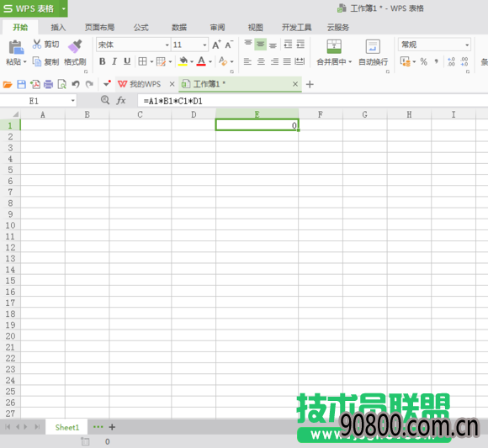Image resolution: width=488 pixels, height=448 pixels.
Task: Open the font name dropdown
Action: (x=167, y=45)
